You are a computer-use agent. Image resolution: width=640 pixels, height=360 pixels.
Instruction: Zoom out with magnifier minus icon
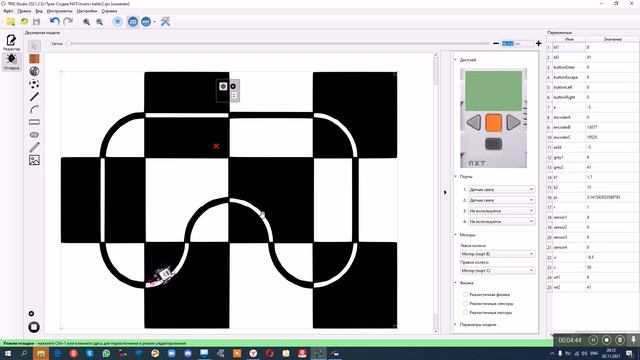[99, 22]
